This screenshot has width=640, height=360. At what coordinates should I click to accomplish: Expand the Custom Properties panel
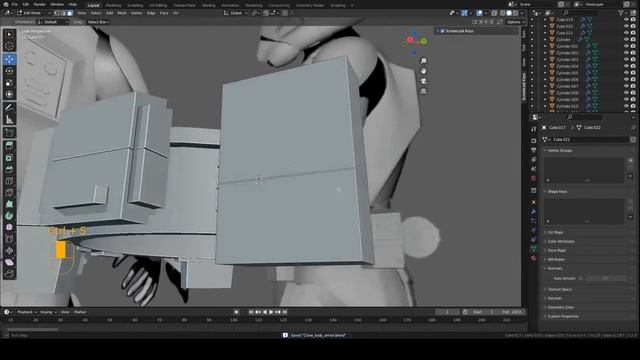(x=562, y=316)
